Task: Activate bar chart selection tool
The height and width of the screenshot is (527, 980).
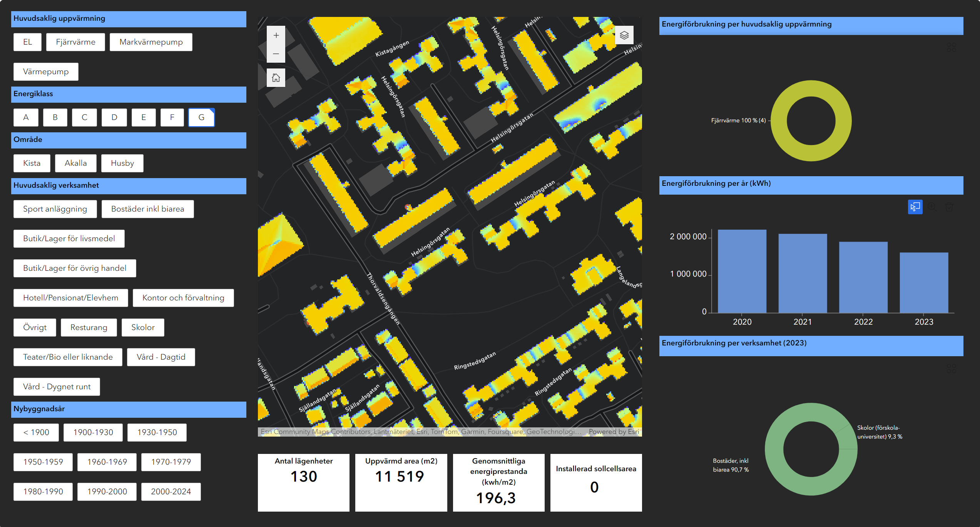Action: (x=915, y=207)
